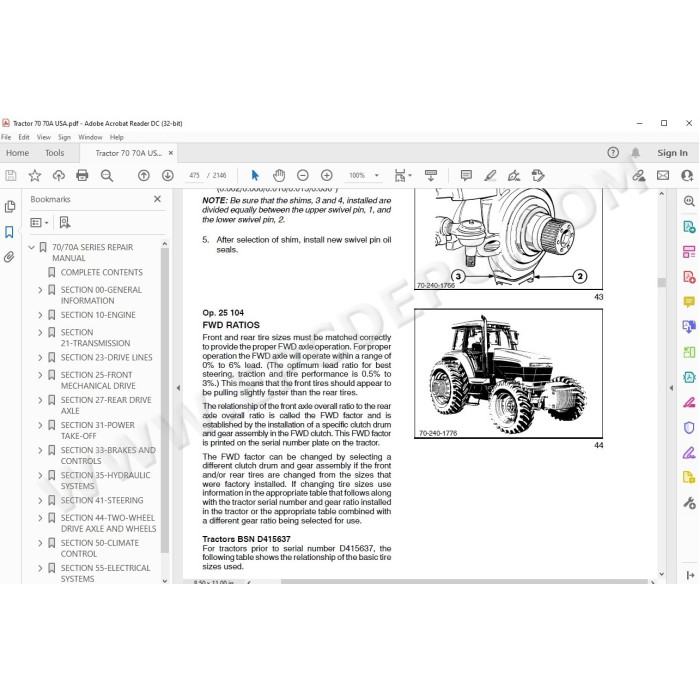The height and width of the screenshot is (700, 700).
Task: Open SECTION 33-BRAKES AND CONTROLS bookmark
Action: coord(108,455)
